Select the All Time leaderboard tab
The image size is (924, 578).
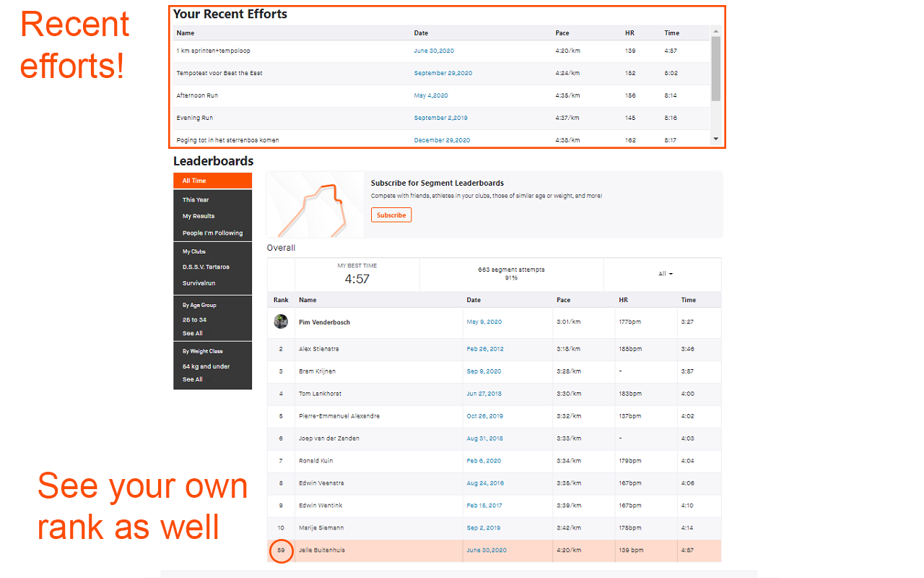click(212, 181)
